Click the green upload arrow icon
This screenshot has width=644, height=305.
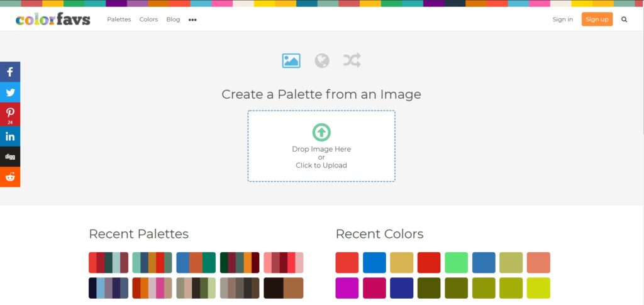pyautogui.click(x=321, y=132)
